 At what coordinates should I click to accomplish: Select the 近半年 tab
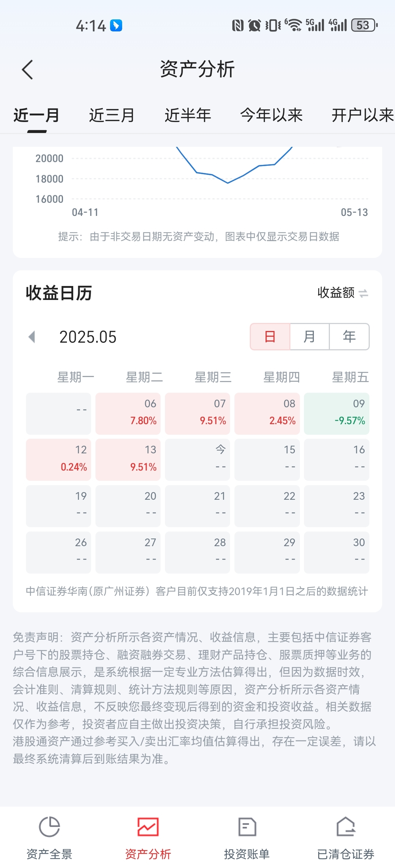point(188,115)
